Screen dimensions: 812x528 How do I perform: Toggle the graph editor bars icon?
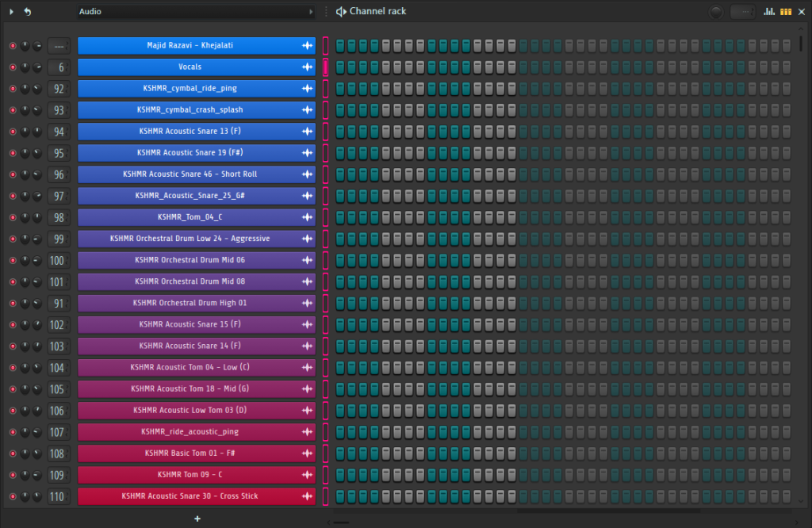[768, 12]
